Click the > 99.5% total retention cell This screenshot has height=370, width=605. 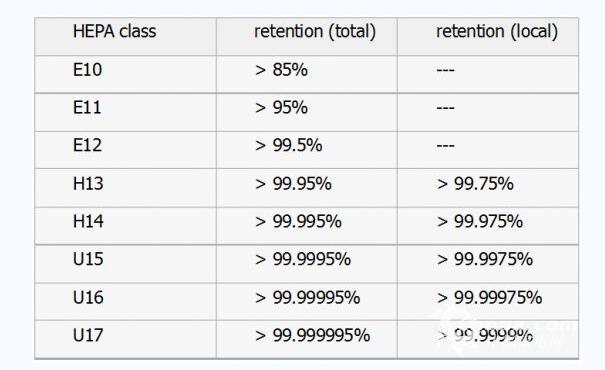pyautogui.click(x=289, y=145)
